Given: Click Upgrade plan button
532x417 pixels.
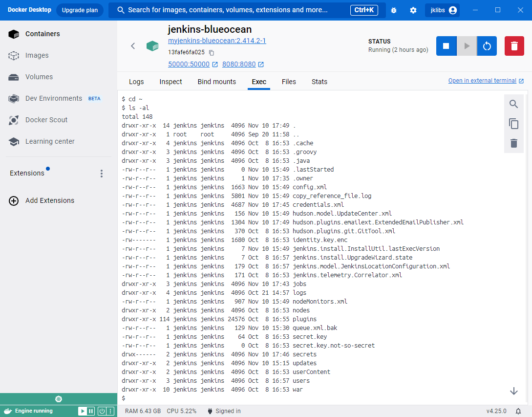Looking at the screenshot, I should pyautogui.click(x=80, y=10).
